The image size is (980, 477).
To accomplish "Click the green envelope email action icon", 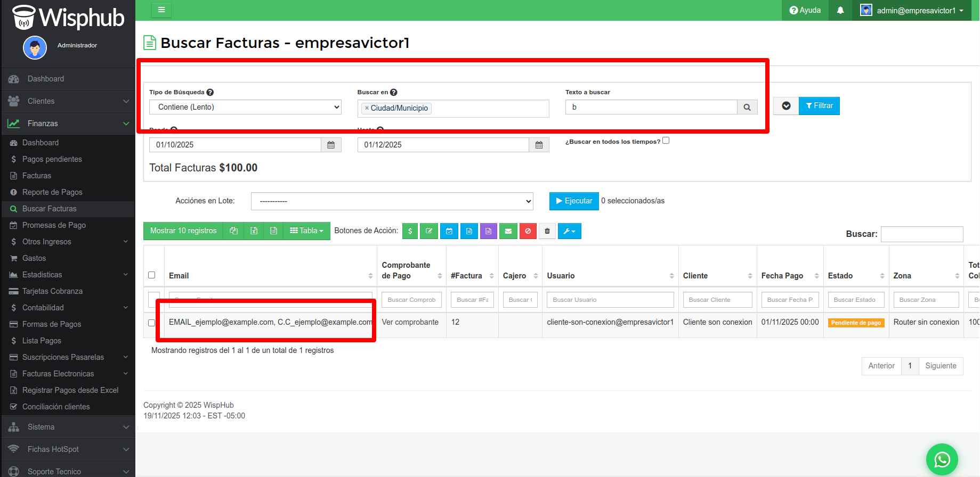I will (x=508, y=231).
